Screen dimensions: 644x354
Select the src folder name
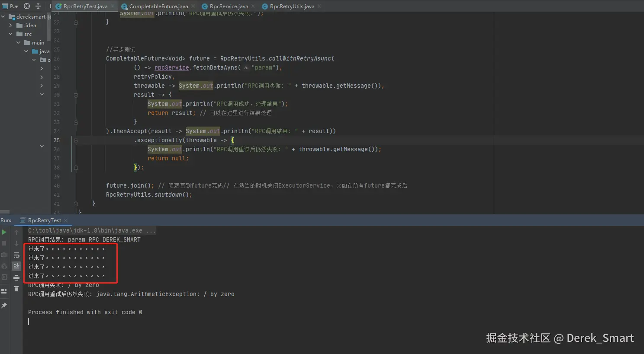coord(28,34)
